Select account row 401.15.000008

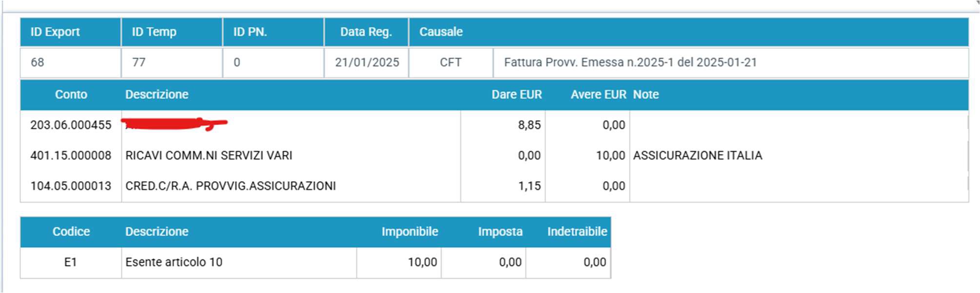click(x=494, y=155)
